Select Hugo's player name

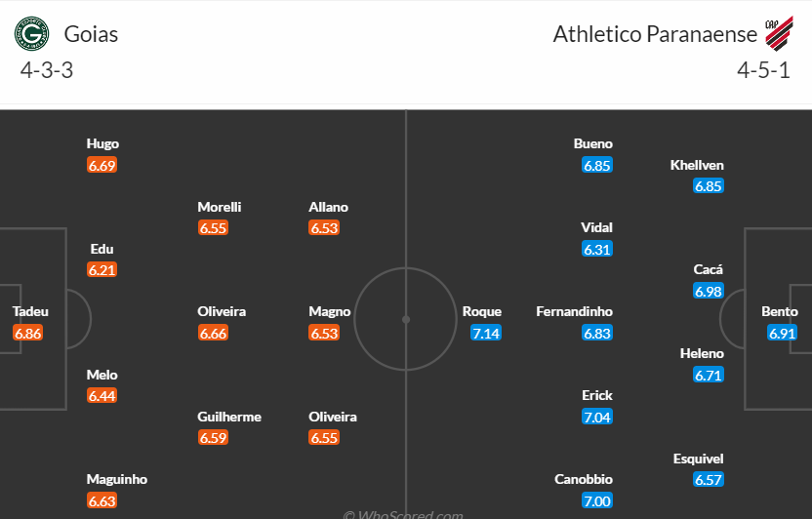click(102, 144)
